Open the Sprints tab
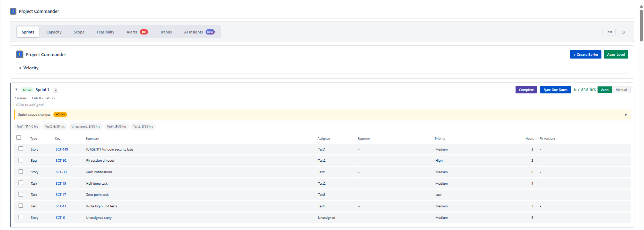The image size is (644, 230). pos(28,32)
